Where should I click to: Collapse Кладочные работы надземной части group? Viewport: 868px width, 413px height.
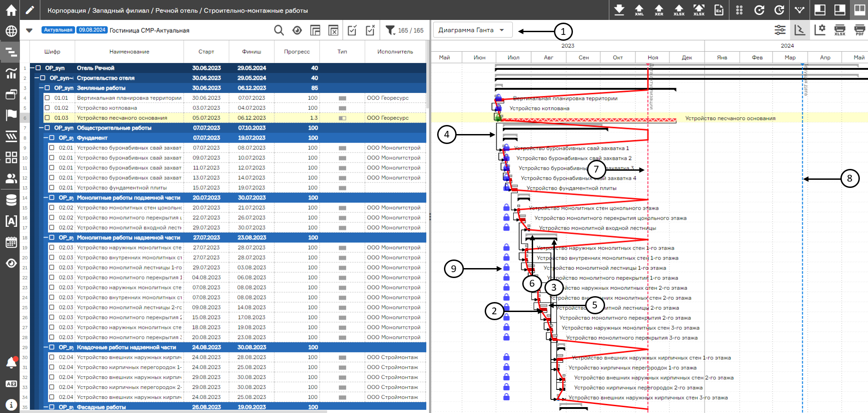pyautogui.click(x=46, y=347)
